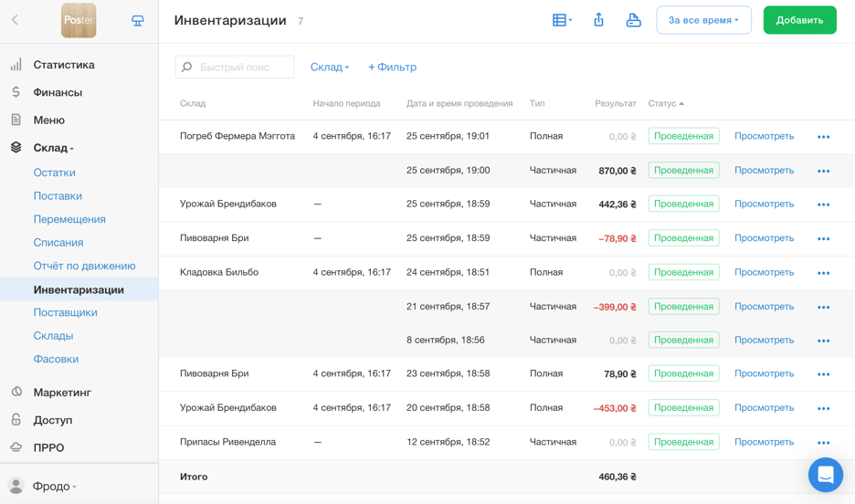The width and height of the screenshot is (855, 504).
Task: Click the export icon in the header
Action: click(x=598, y=20)
